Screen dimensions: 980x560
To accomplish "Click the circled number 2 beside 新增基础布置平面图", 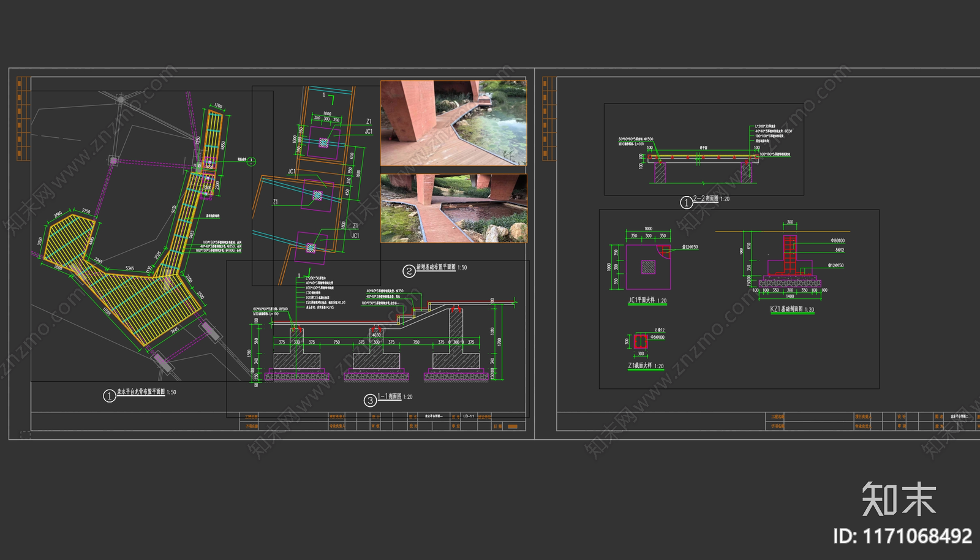I will pyautogui.click(x=409, y=271).
